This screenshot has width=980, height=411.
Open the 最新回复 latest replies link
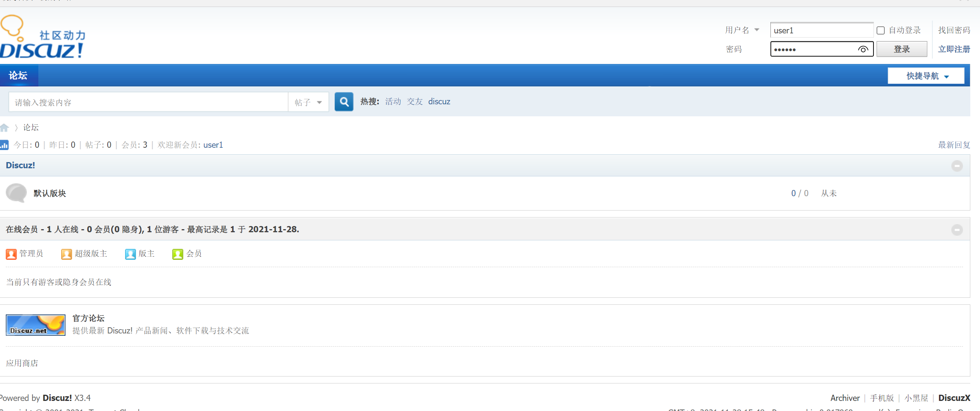click(954, 145)
